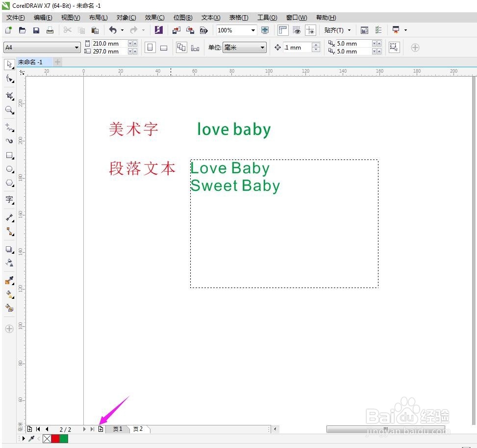The height and width of the screenshot is (448, 477).
Task: Go to previous page arrow
Action: point(47,429)
